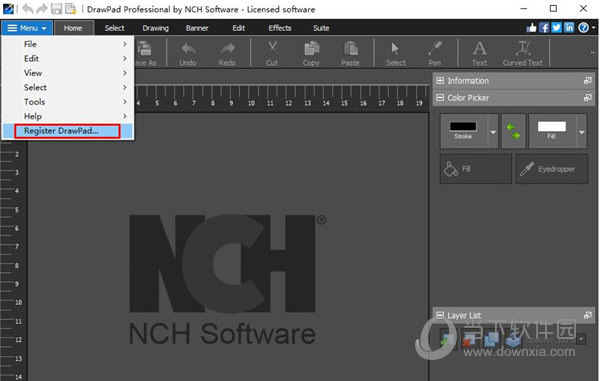Expand the Information panel
This screenshot has height=381, width=600.
coord(440,80)
